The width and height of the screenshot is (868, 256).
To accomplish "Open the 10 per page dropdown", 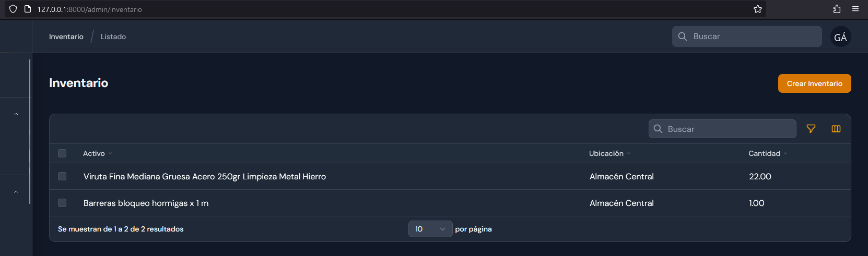I will (x=430, y=229).
